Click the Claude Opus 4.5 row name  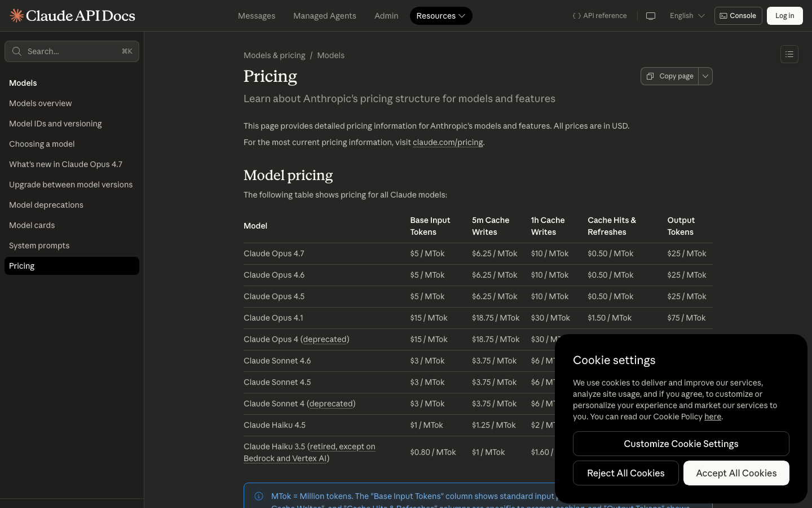[274, 296]
